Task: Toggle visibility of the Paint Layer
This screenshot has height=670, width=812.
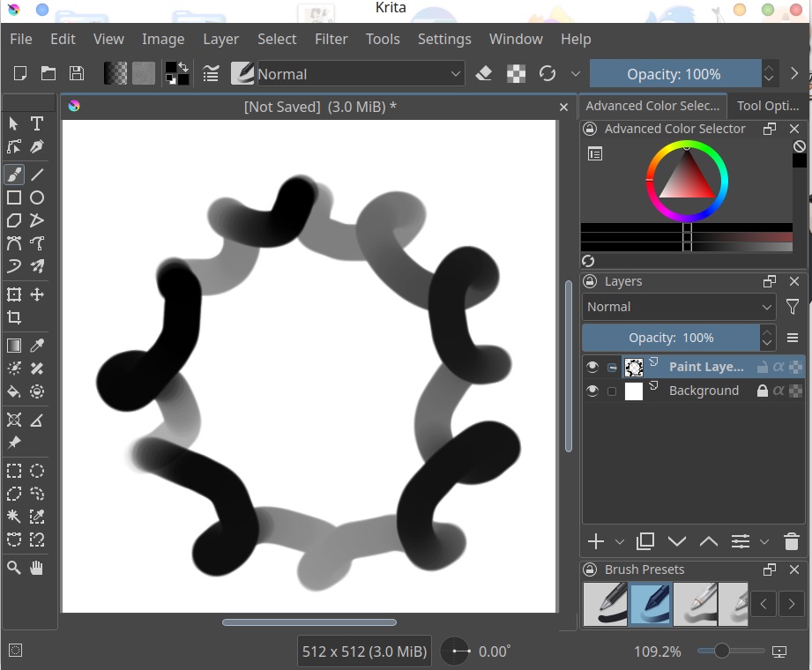Action: coord(592,367)
